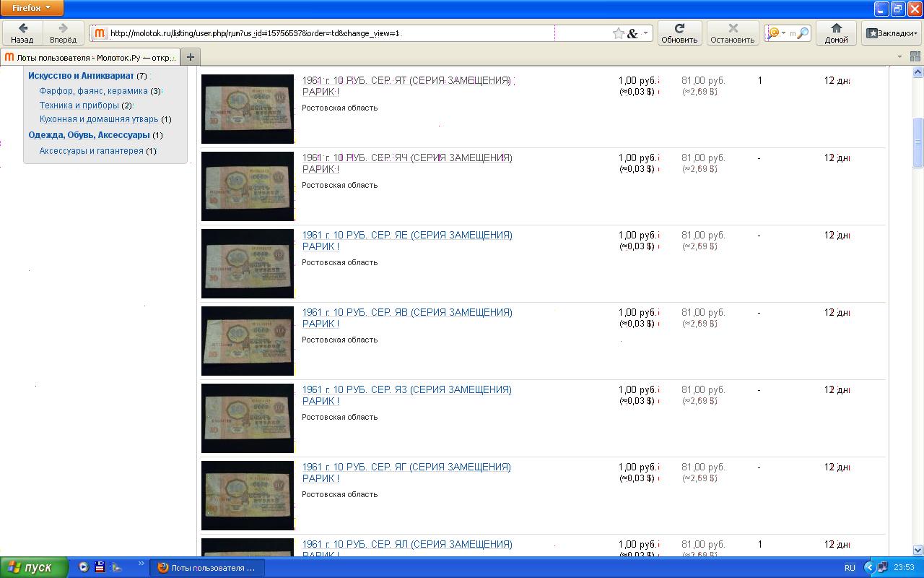Open the Искусство и Антиквариат category
Image resolution: width=924 pixels, height=578 pixels.
pyautogui.click(x=81, y=76)
